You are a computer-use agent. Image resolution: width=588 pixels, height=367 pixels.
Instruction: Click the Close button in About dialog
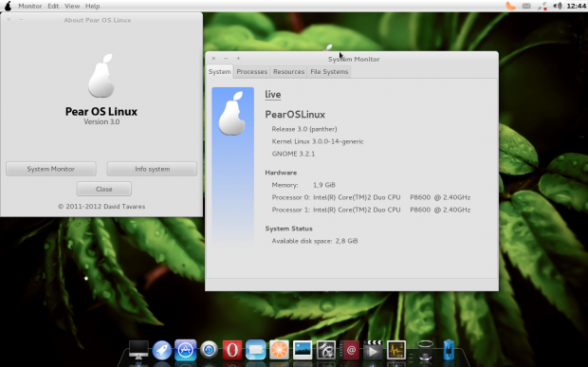104,189
